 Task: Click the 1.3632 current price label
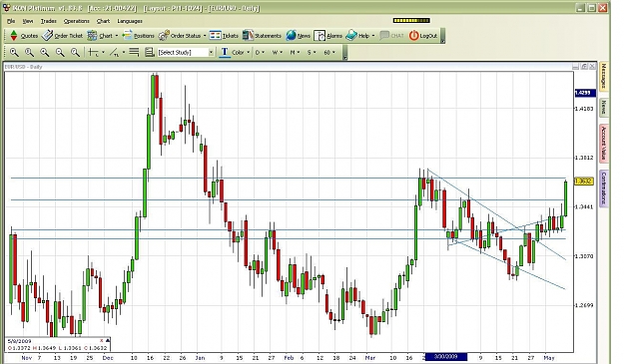[x=584, y=182]
